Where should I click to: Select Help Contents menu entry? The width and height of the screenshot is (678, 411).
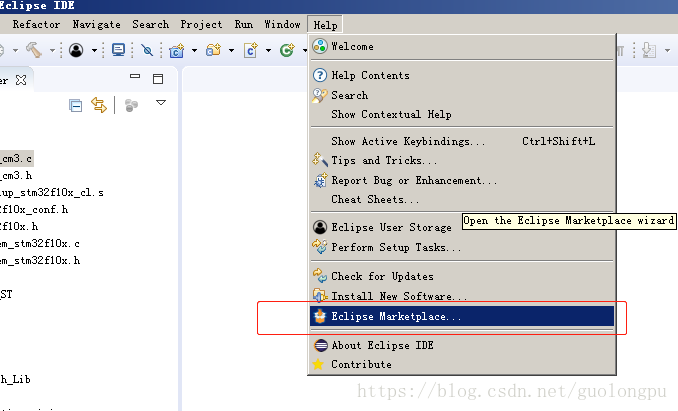tap(462, 75)
